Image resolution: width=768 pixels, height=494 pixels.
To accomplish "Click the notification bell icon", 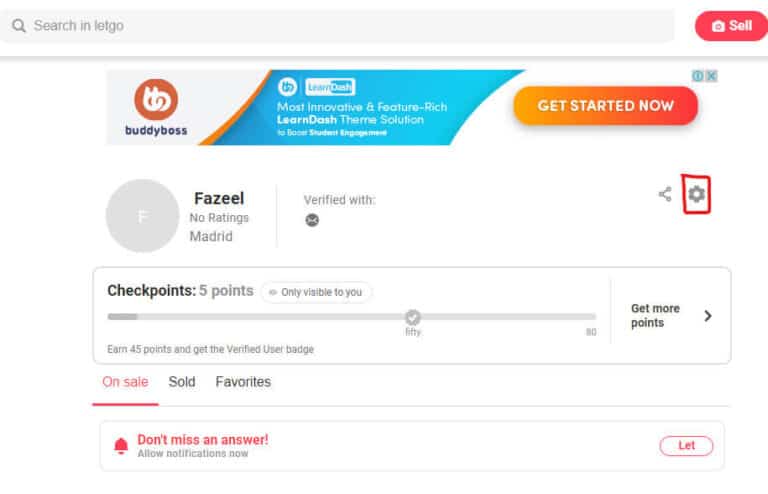I will pyautogui.click(x=121, y=446).
